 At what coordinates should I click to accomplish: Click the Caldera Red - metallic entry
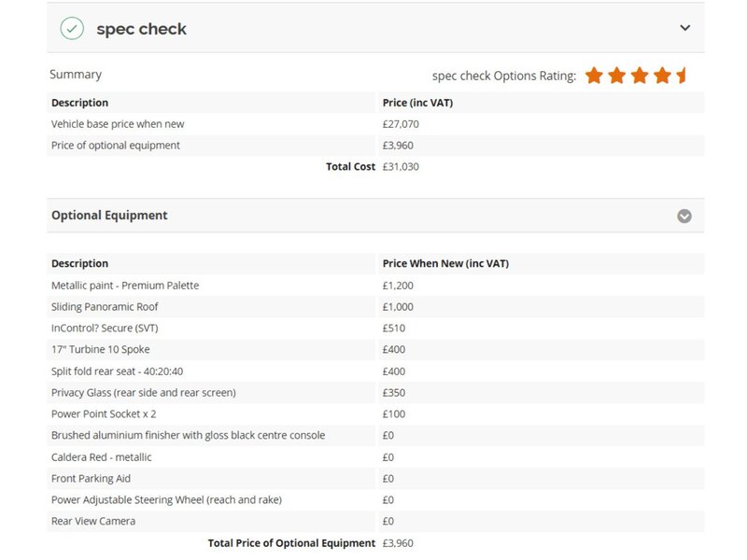pos(102,457)
